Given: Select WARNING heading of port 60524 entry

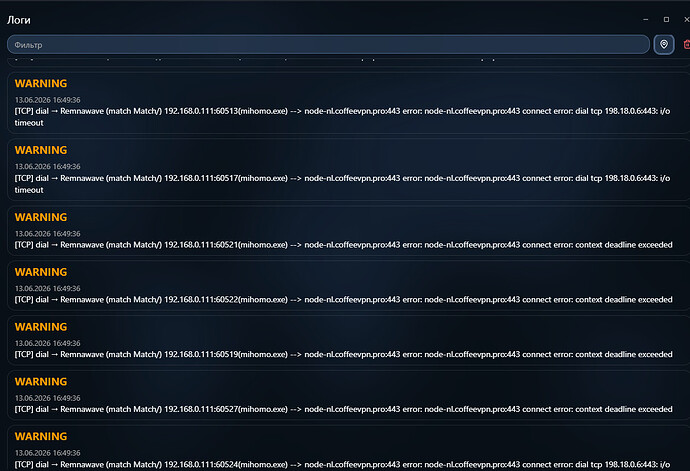Looking at the screenshot, I should coord(41,436).
